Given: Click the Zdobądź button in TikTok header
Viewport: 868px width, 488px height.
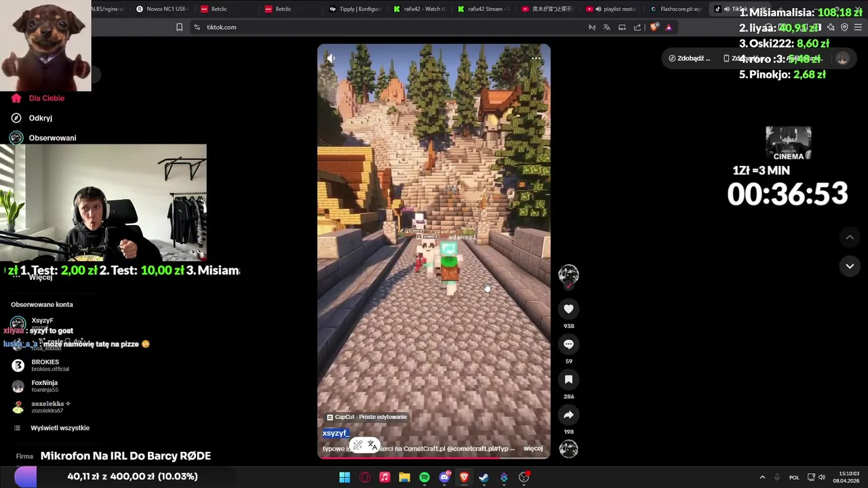Looking at the screenshot, I should (689, 58).
